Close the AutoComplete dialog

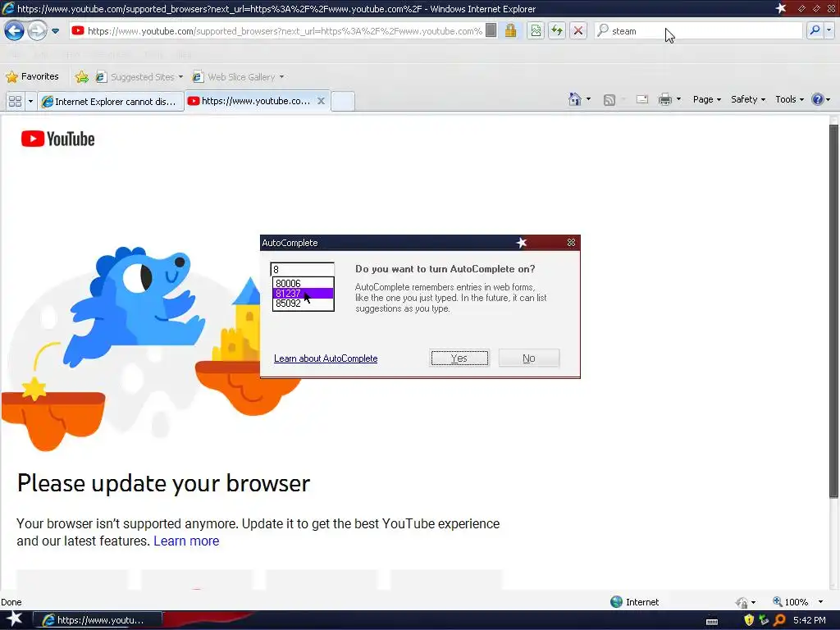pos(571,243)
